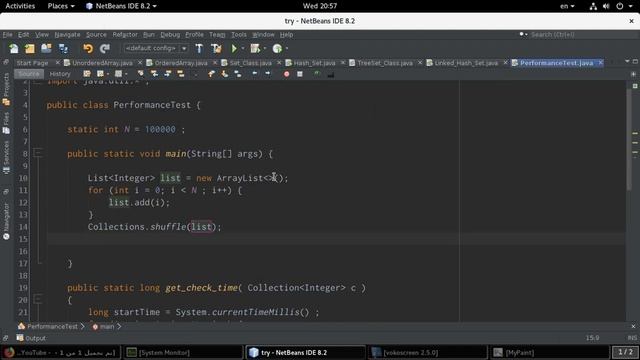The width and height of the screenshot is (640, 360).
Task: Open the search category dropdown icon
Action: click(x=523, y=35)
